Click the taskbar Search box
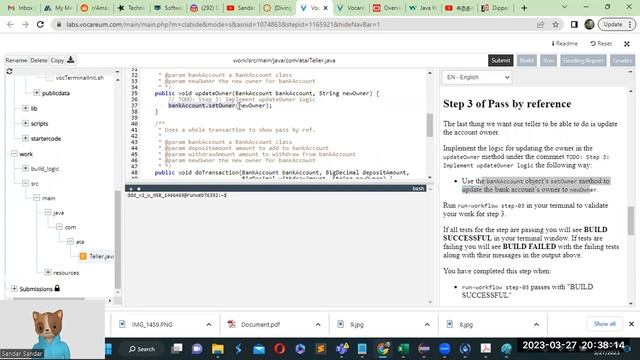This screenshot has width=640, height=360. tap(142, 349)
